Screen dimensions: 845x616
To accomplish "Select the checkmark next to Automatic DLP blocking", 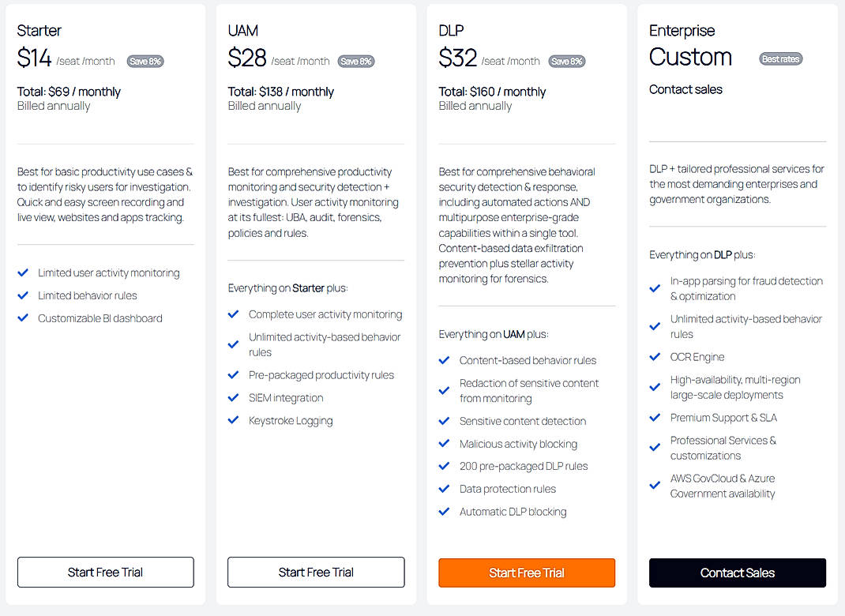I will click(445, 511).
